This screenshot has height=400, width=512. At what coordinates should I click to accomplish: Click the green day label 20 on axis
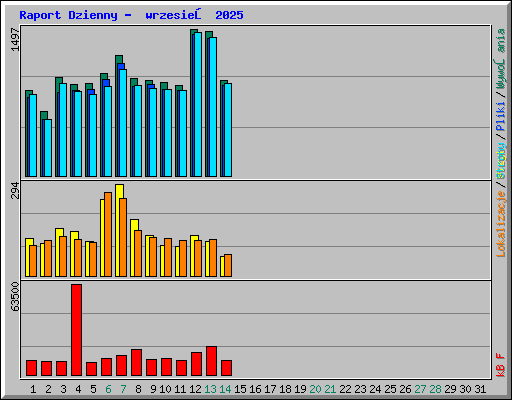(315, 389)
